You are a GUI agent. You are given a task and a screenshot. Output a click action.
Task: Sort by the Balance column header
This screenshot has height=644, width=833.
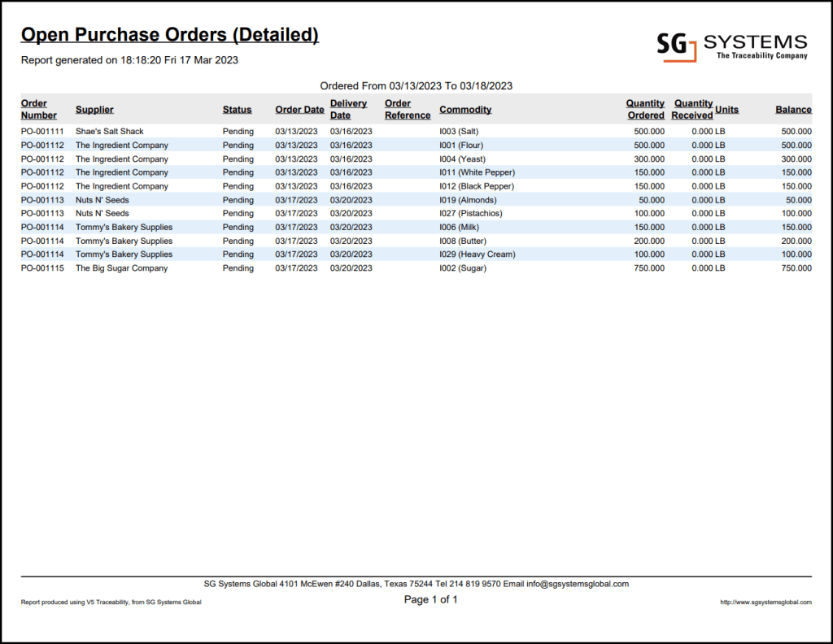[793, 109]
